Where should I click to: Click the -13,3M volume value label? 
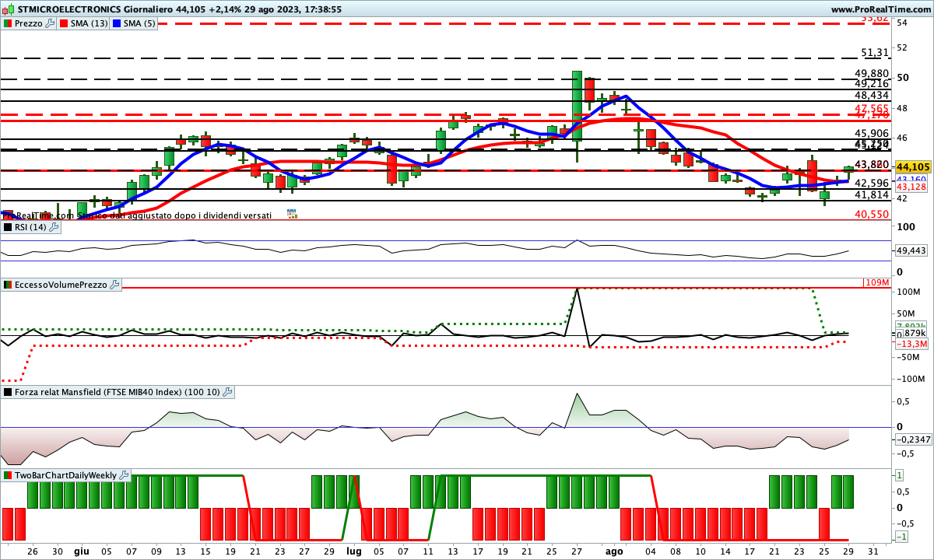(x=911, y=344)
